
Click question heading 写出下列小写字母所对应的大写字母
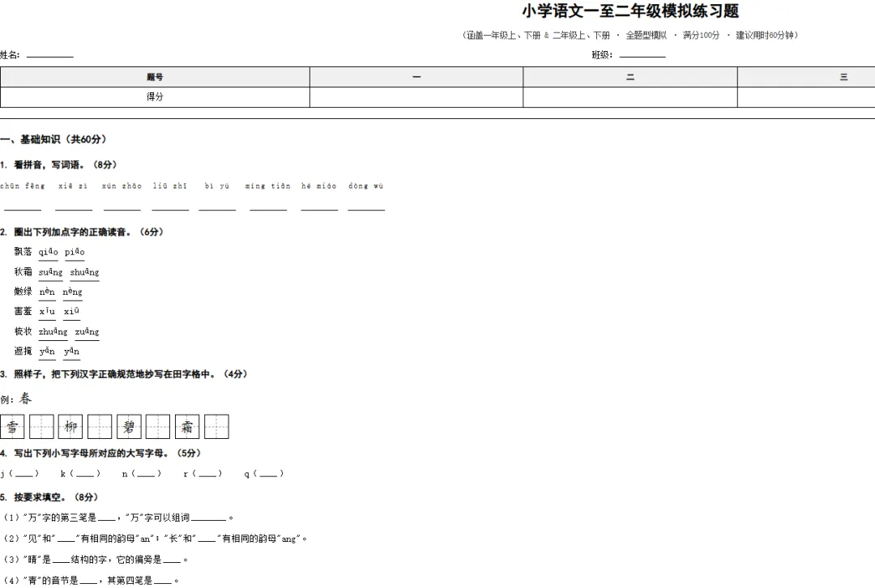[101, 454]
